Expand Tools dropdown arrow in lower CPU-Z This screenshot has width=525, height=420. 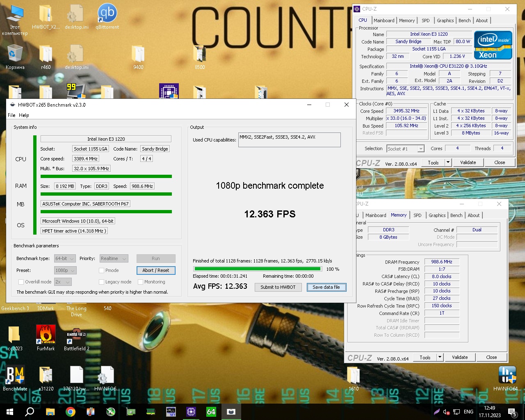(x=440, y=357)
